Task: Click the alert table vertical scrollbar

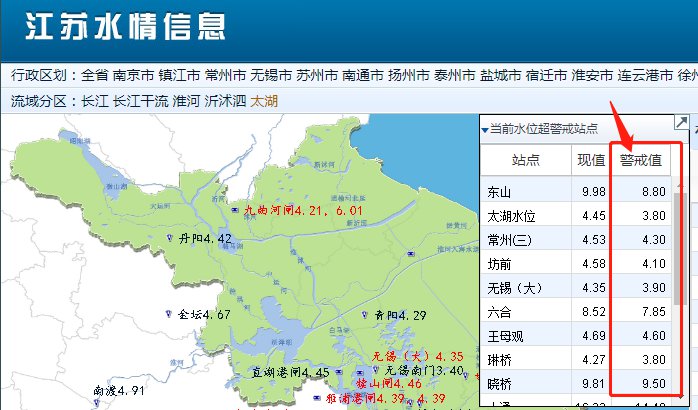Action: point(678,249)
